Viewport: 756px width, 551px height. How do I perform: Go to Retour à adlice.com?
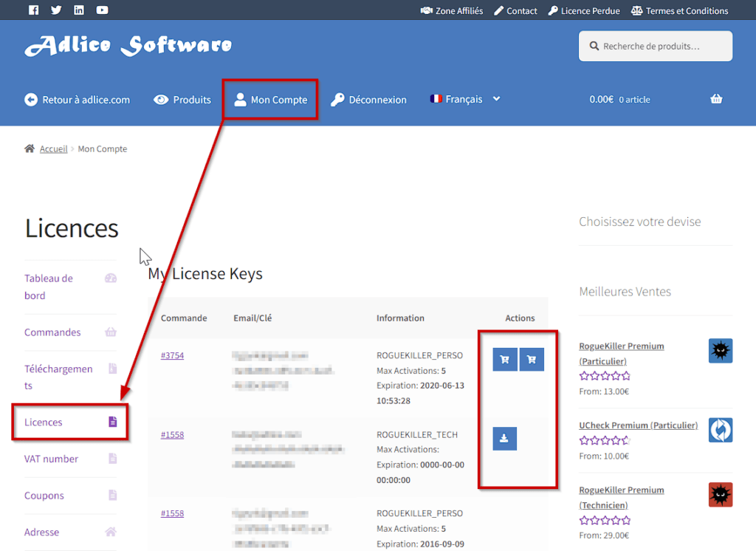78,100
